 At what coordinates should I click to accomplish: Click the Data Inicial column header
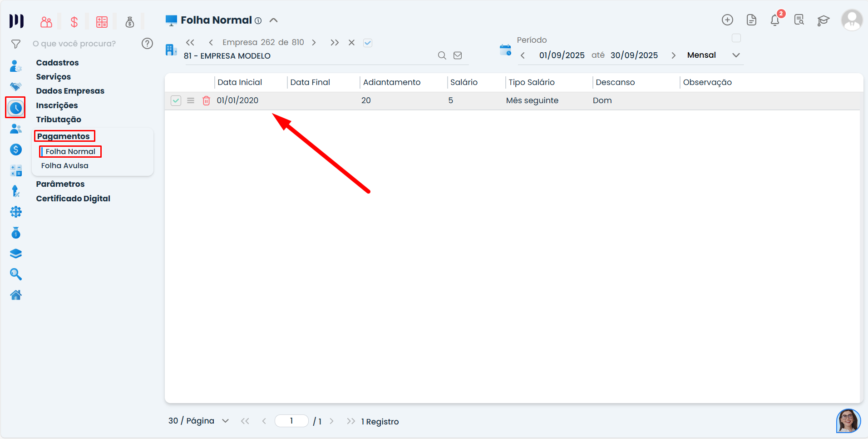click(240, 82)
